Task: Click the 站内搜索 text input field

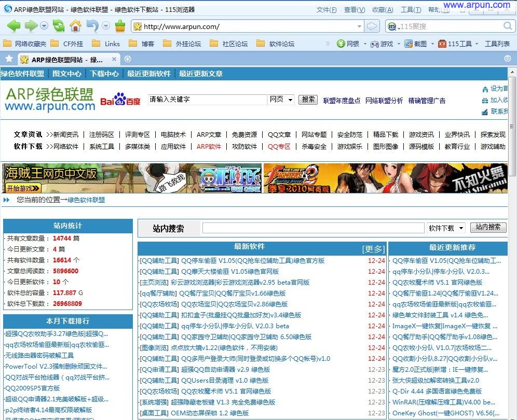Action: coord(313,228)
